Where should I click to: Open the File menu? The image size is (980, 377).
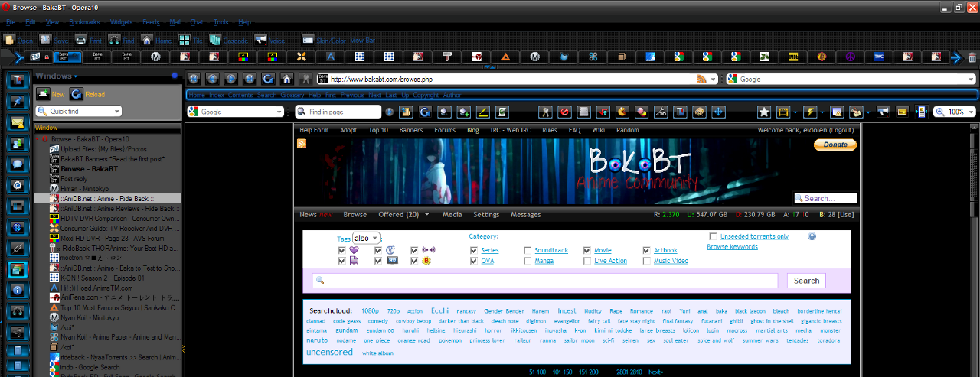[x=11, y=22]
